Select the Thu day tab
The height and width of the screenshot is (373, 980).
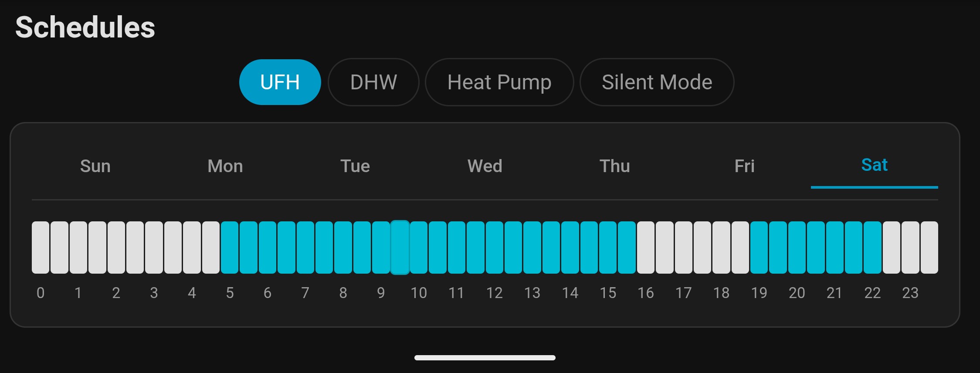[615, 166]
